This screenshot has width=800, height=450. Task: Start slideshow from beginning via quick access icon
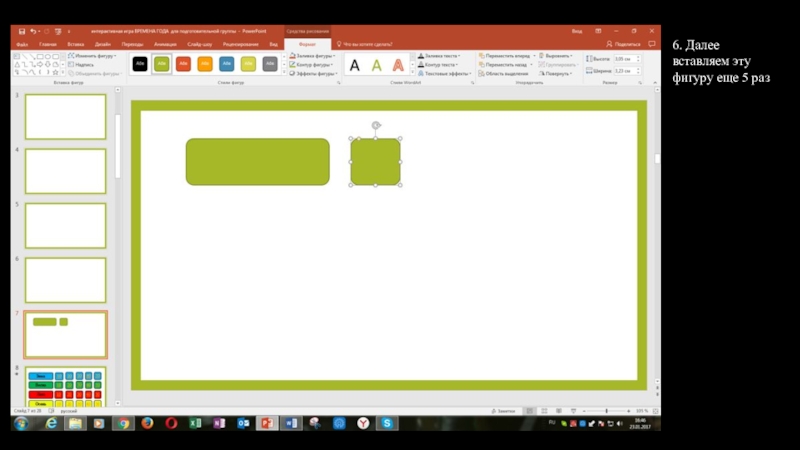(58, 31)
